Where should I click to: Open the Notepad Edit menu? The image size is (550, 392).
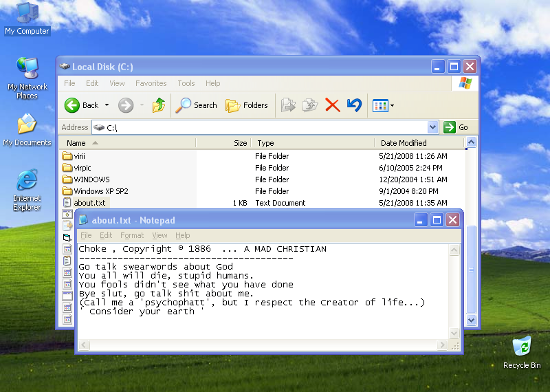click(106, 235)
